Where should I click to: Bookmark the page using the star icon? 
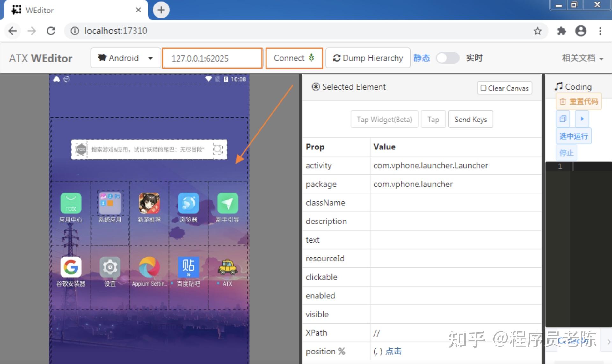pos(538,31)
